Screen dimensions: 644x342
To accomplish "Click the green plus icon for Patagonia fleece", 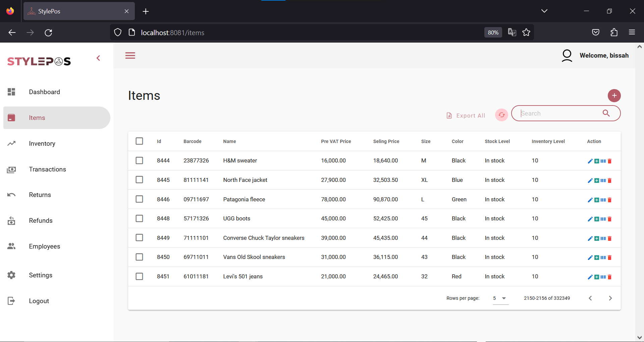I will click(597, 200).
